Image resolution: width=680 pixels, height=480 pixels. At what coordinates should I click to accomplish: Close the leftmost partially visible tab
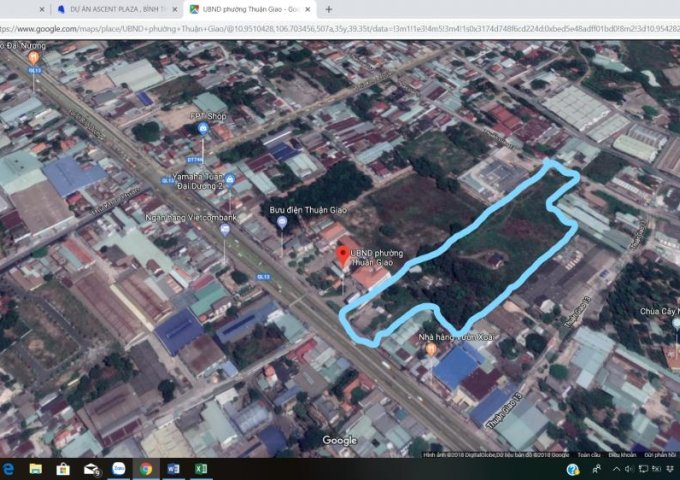click(x=42, y=9)
